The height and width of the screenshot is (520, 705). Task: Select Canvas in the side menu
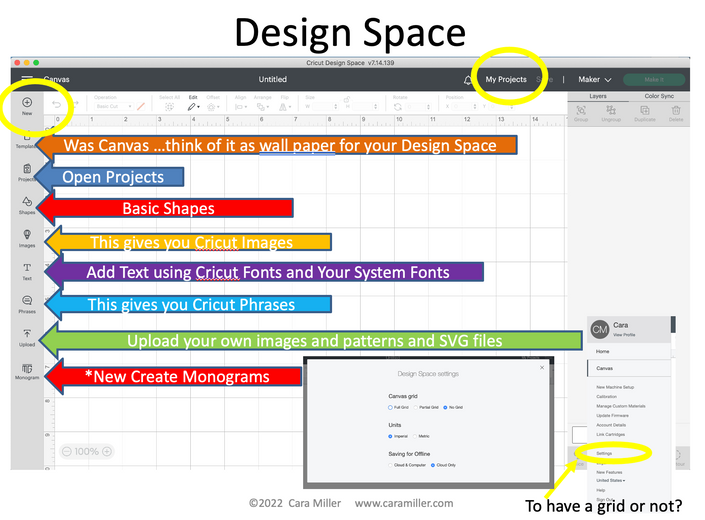(604, 368)
